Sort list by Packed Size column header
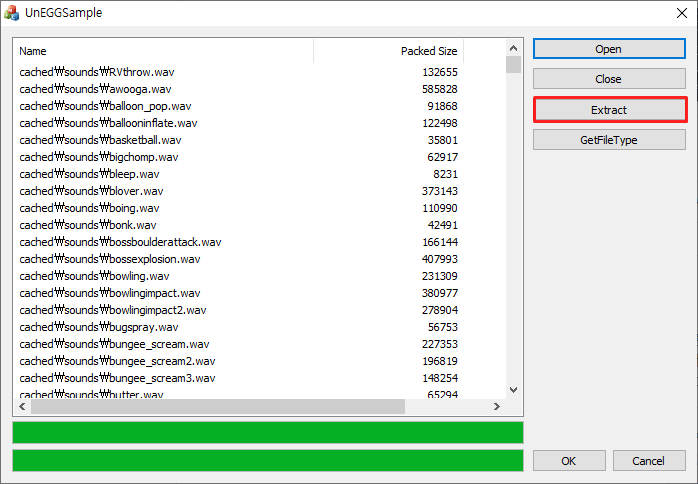Screen dimensions: 698x484 click(389, 51)
